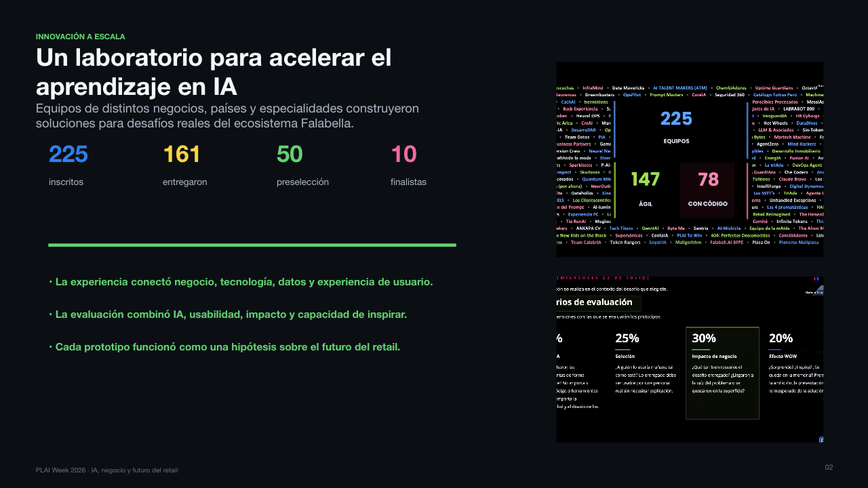Image resolution: width=868 pixels, height=488 pixels.
Task: Click the 'finalistas' label
Action: coord(408,182)
